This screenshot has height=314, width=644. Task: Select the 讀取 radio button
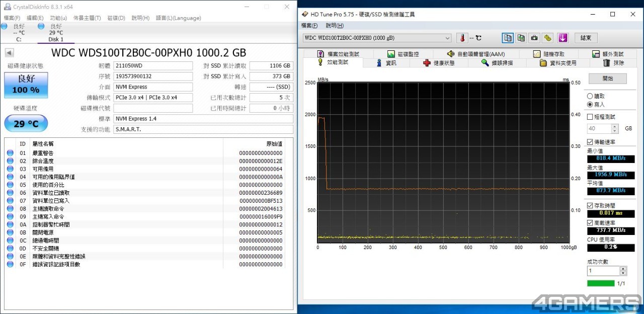pyautogui.click(x=590, y=96)
